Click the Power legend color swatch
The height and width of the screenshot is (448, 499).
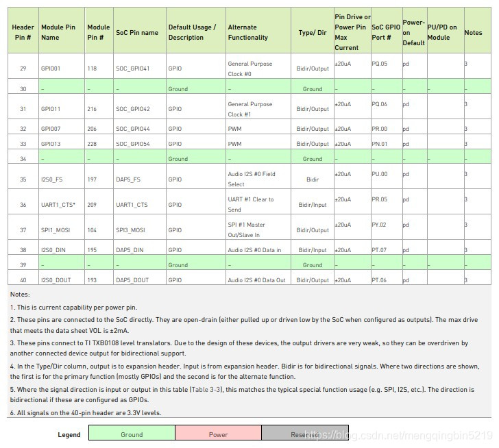click(x=218, y=433)
